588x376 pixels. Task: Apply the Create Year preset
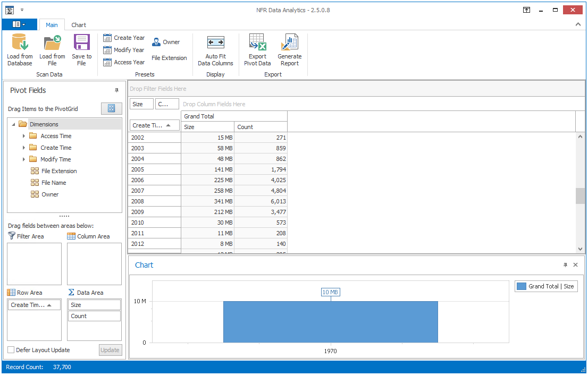click(x=124, y=38)
